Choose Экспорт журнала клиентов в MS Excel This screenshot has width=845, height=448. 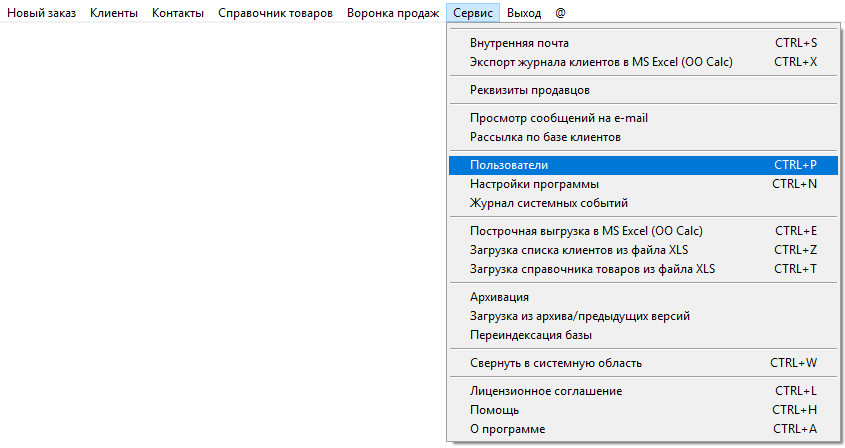[601, 62]
